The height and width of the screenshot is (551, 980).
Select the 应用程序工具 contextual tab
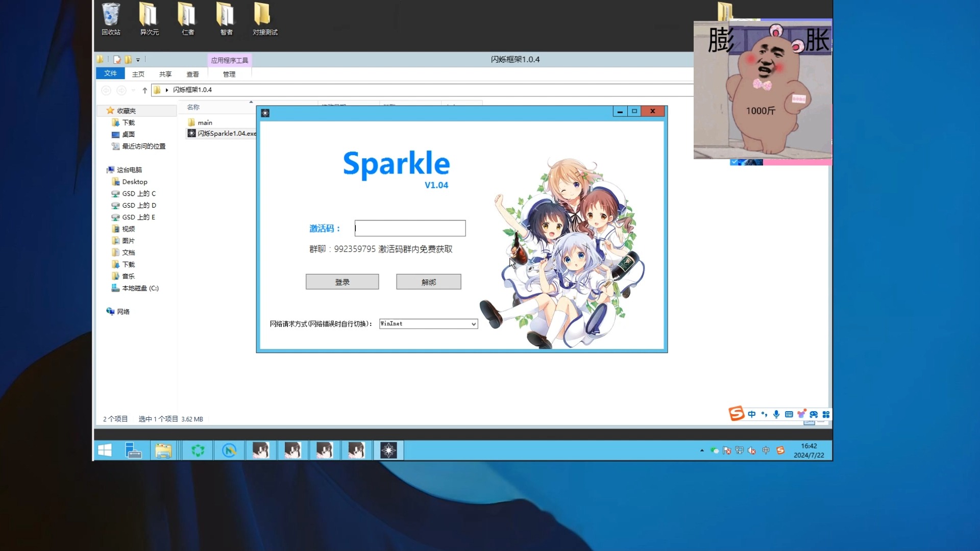tap(230, 60)
